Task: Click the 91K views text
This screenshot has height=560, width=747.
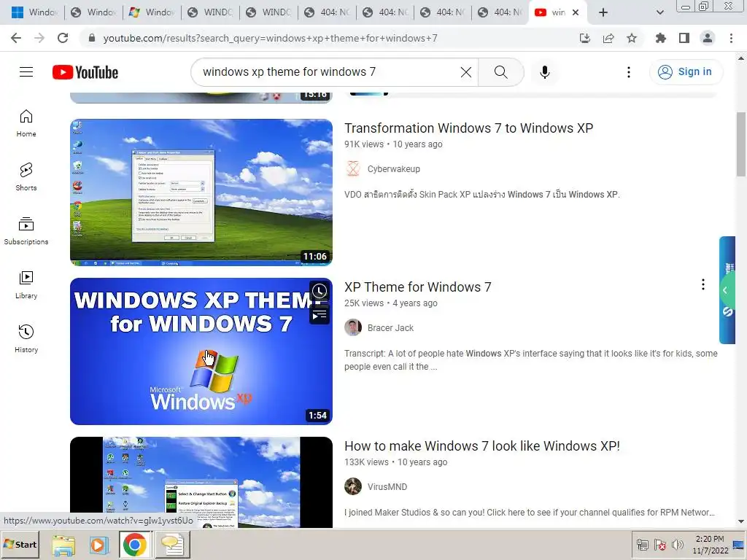Action: click(364, 144)
